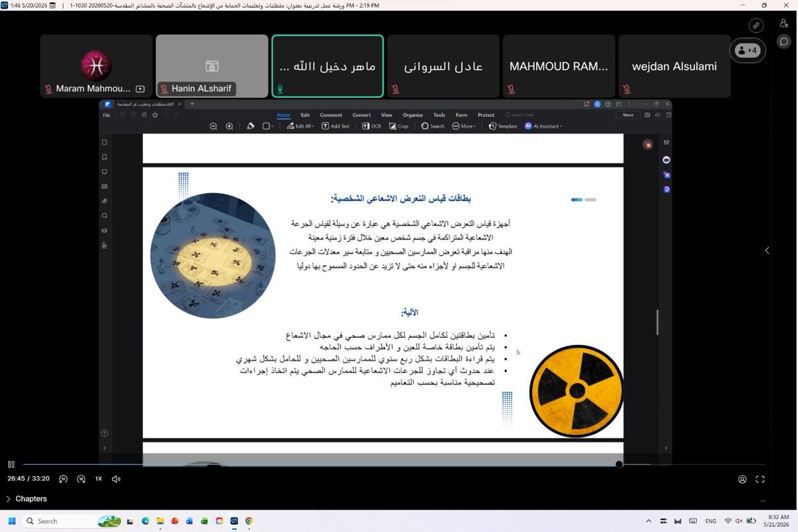Open the participants people icon

(x=785, y=23)
